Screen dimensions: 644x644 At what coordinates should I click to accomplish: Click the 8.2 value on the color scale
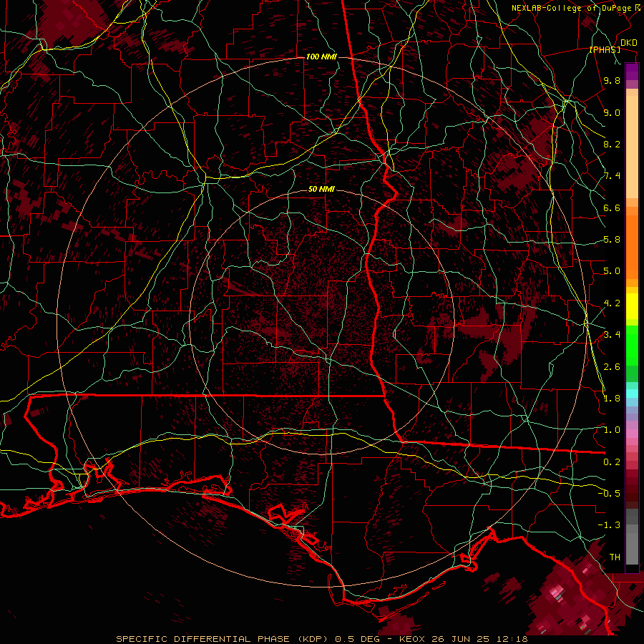coord(612,144)
